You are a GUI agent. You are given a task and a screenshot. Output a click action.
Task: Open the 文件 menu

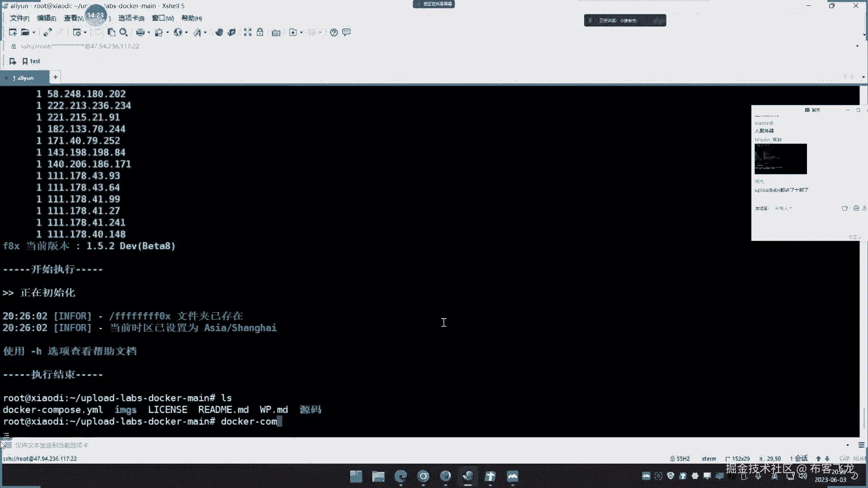point(19,18)
